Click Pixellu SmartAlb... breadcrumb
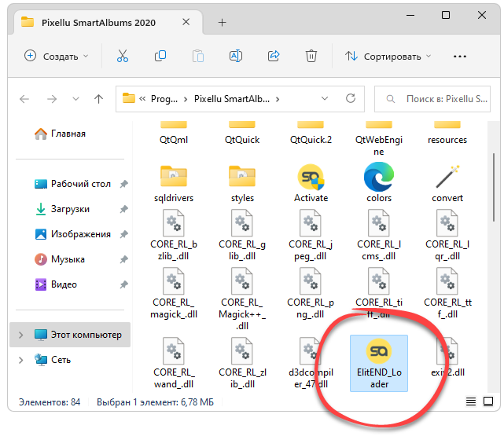 tap(232, 99)
